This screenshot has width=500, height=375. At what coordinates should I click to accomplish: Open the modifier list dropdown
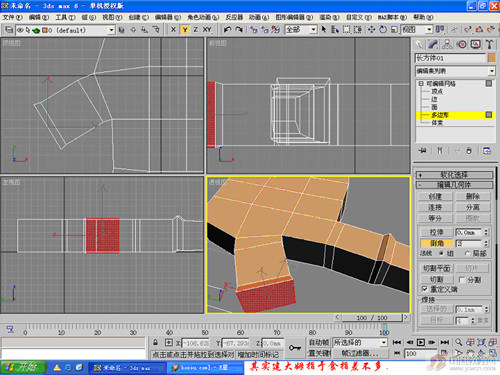click(492, 71)
